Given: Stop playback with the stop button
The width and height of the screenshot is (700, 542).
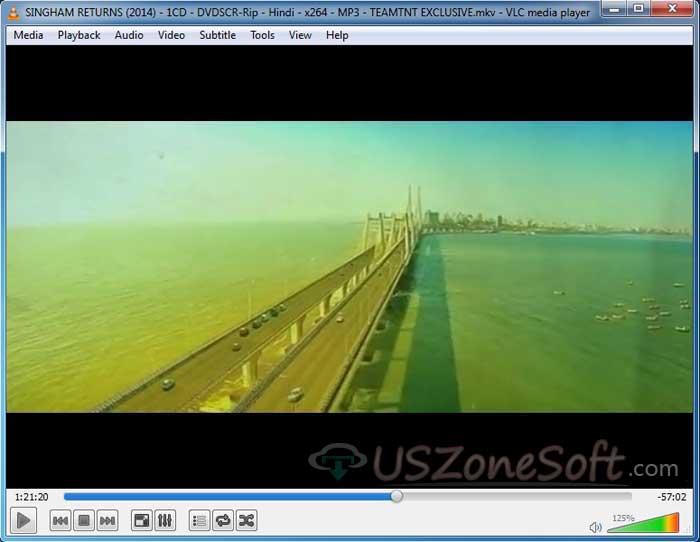Looking at the screenshot, I should coord(84,521).
